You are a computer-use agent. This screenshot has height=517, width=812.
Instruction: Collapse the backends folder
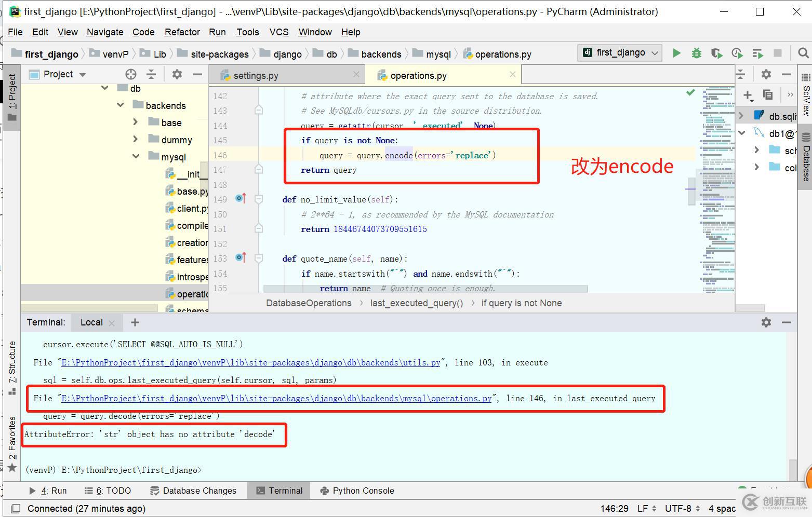[121, 105]
